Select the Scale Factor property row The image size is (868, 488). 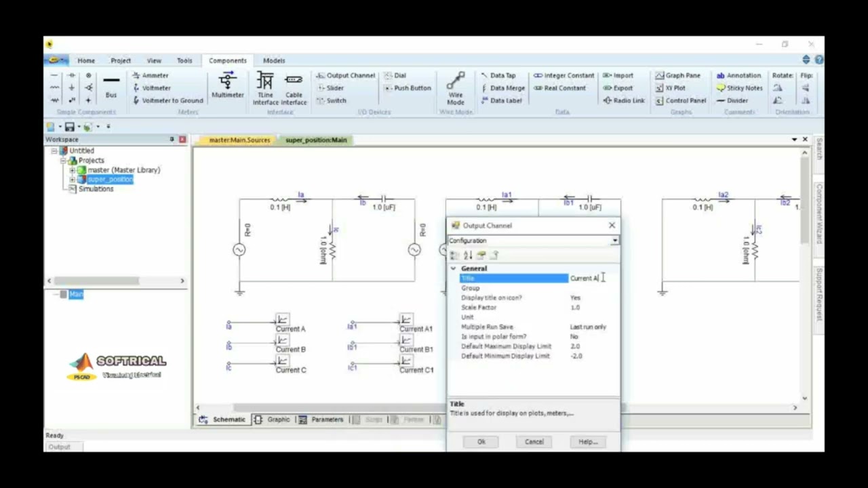pyautogui.click(x=539, y=308)
